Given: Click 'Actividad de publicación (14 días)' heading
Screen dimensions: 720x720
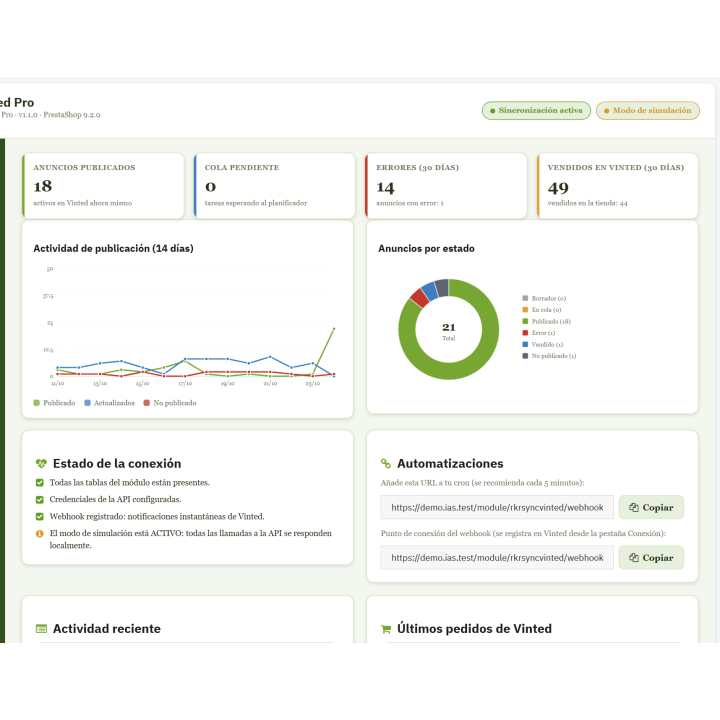Looking at the screenshot, I should tap(113, 248).
